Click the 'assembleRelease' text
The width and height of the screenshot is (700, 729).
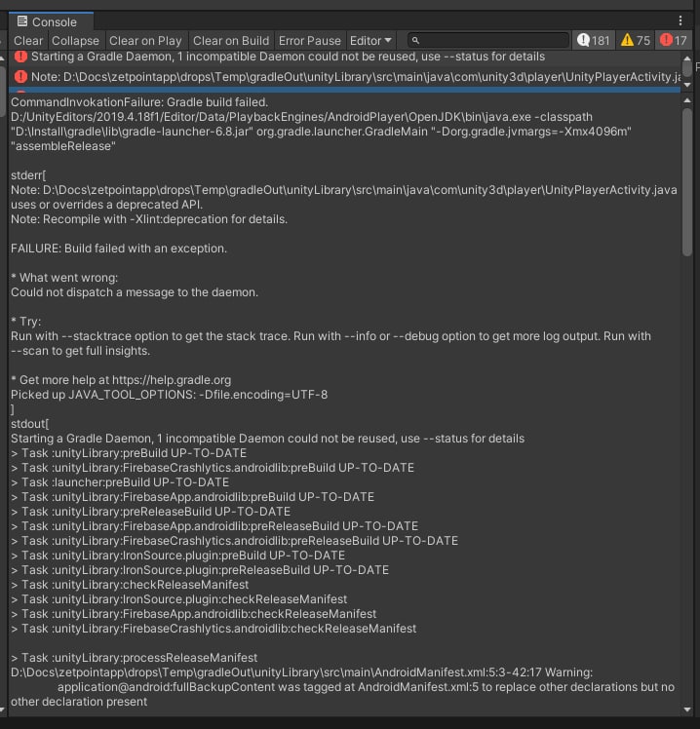(63, 146)
